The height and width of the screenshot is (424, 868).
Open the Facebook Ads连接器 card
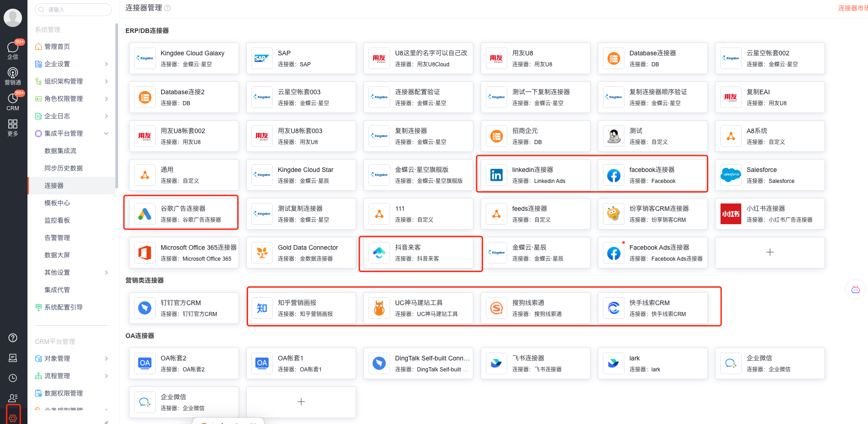[653, 253]
